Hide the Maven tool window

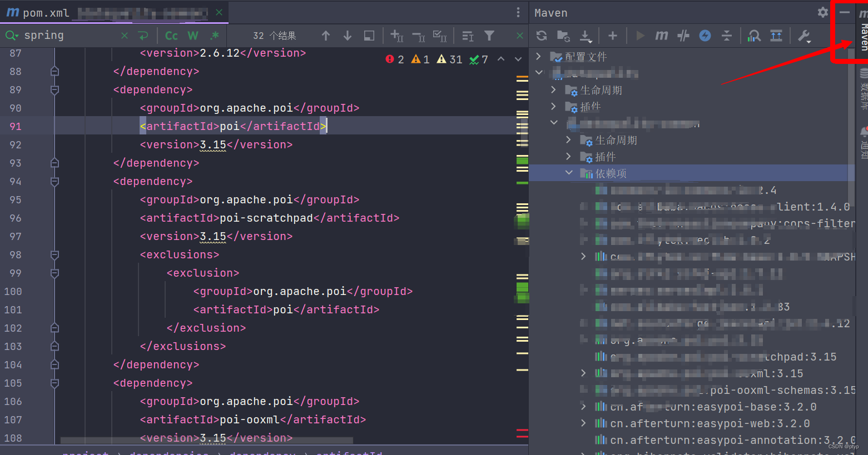point(845,12)
